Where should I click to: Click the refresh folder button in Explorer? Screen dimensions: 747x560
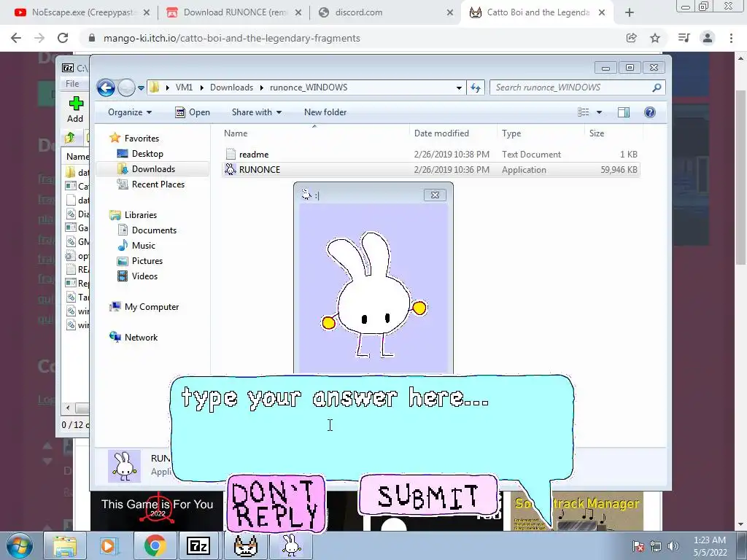click(x=476, y=87)
